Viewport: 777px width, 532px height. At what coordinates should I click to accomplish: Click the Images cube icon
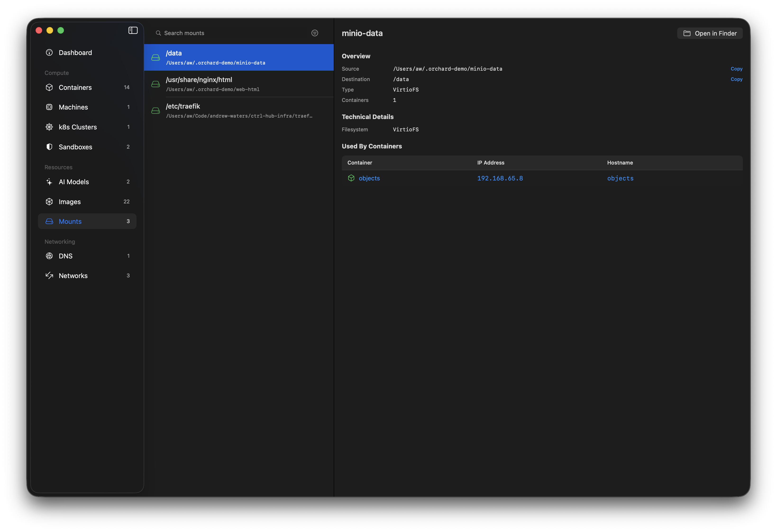[49, 202]
